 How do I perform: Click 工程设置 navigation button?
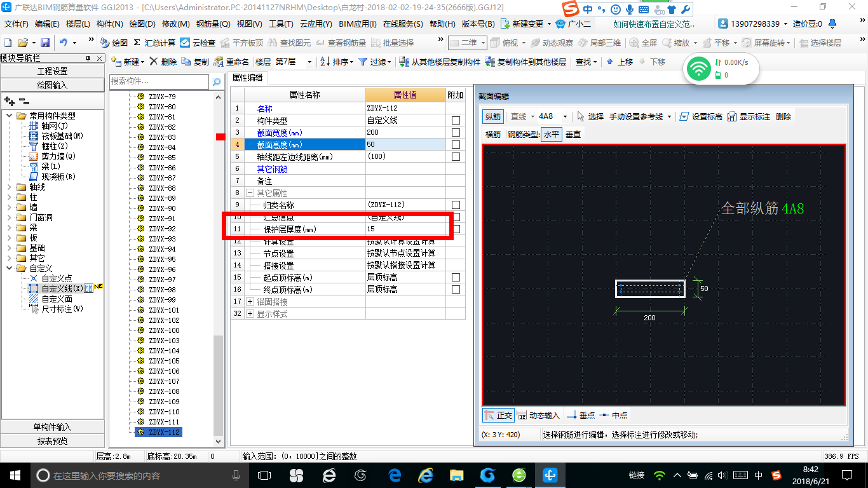[x=52, y=71]
